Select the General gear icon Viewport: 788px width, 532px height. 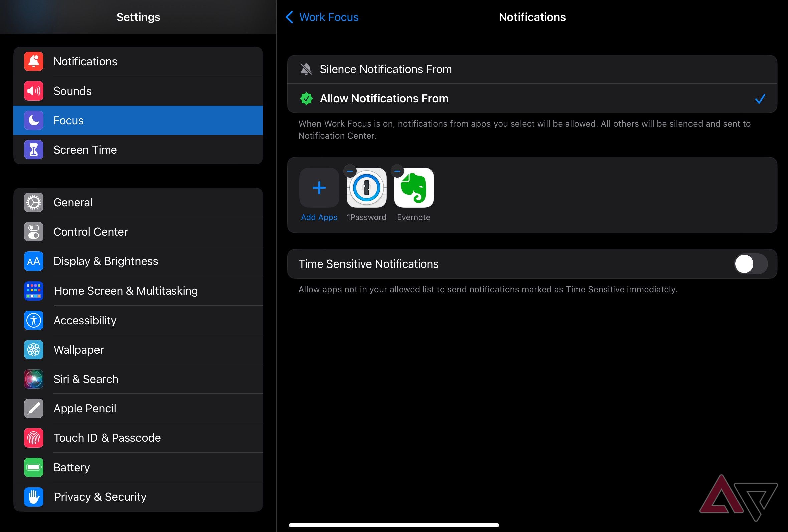[33, 202]
